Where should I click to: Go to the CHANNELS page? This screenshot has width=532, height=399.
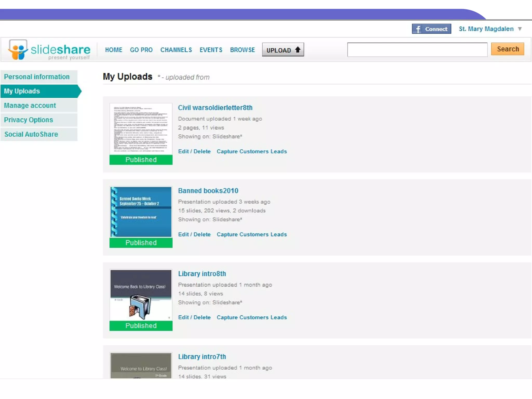coord(176,50)
